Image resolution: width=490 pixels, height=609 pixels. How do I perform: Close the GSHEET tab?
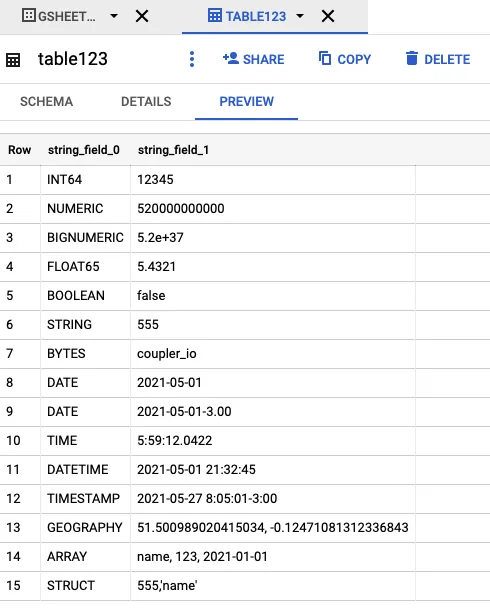[x=142, y=16]
